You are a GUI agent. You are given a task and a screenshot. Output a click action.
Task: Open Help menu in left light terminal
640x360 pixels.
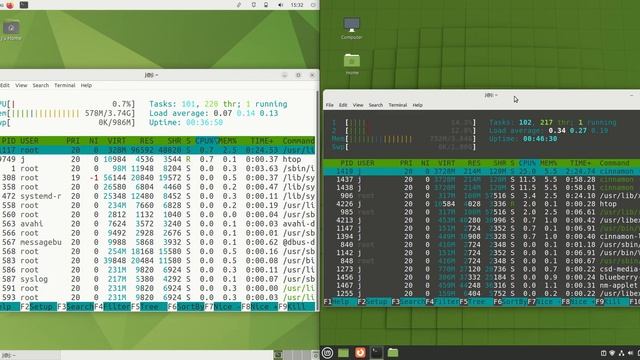[x=86, y=85]
